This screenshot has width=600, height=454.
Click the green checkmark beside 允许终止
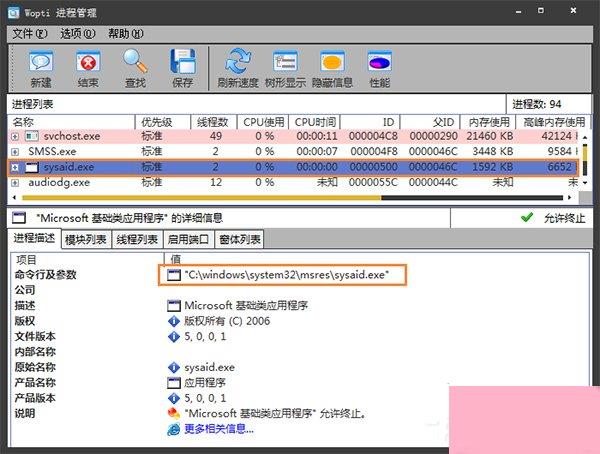tap(527, 217)
